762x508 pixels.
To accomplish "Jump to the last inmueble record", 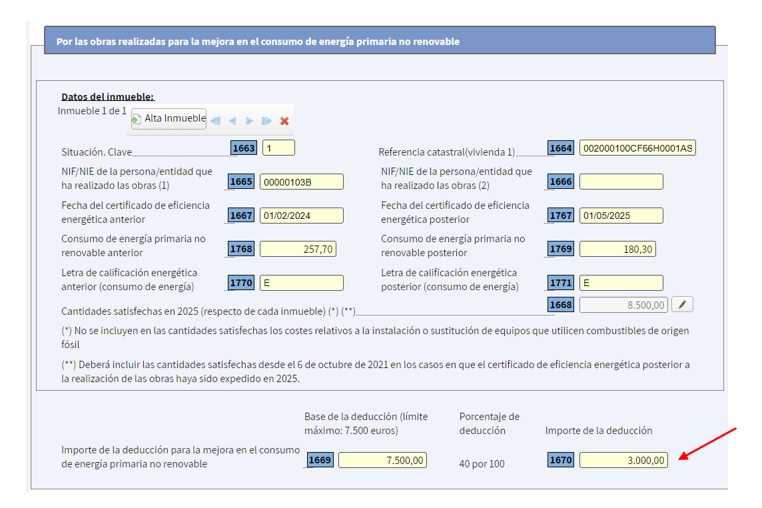I will pyautogui.click(x=267, y=121).
